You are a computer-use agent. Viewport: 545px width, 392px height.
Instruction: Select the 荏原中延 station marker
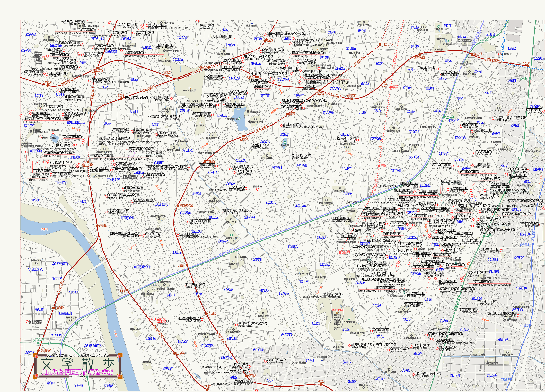click(x=380, y=45)
